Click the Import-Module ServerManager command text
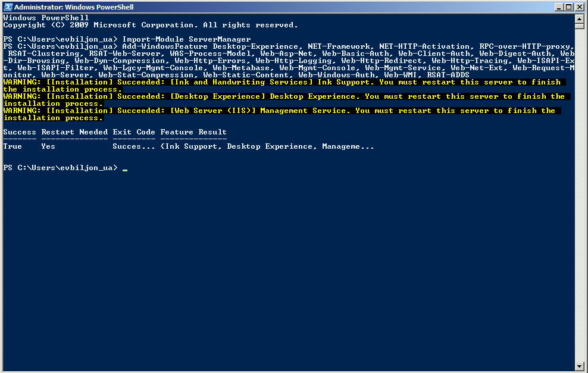This screenshot has height=373, width=588. point(186,39)
